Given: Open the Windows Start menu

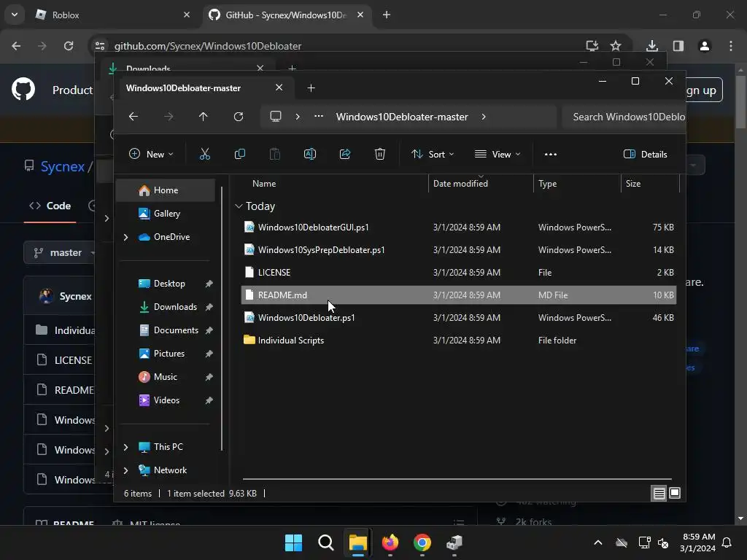Looking at the screenshot, I should click(293, 542).
